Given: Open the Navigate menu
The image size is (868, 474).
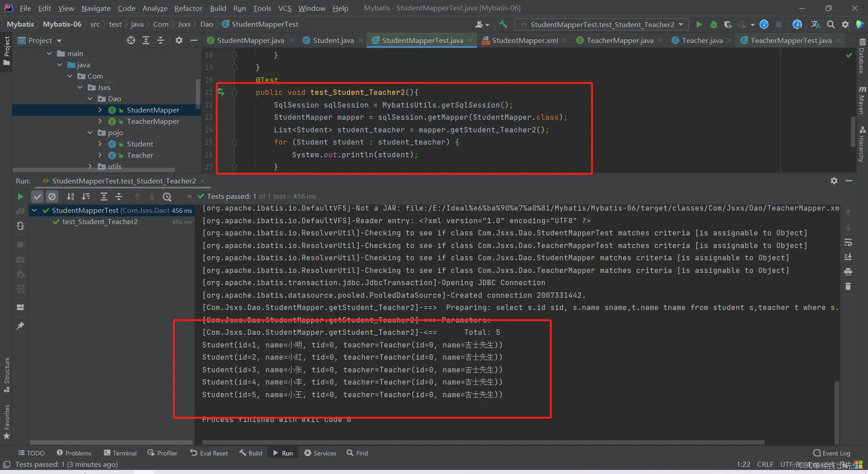Looking at the screenshot, I should coord(96,8).
